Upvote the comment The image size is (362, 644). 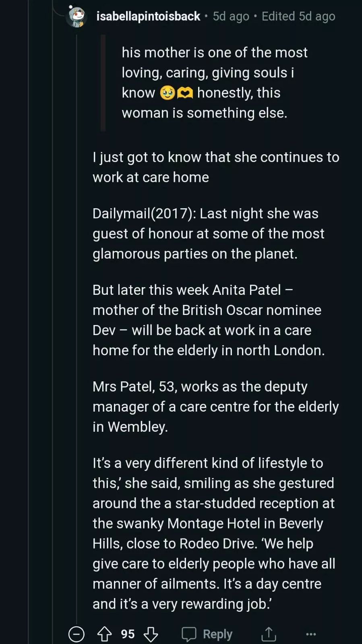pos(105,634)
